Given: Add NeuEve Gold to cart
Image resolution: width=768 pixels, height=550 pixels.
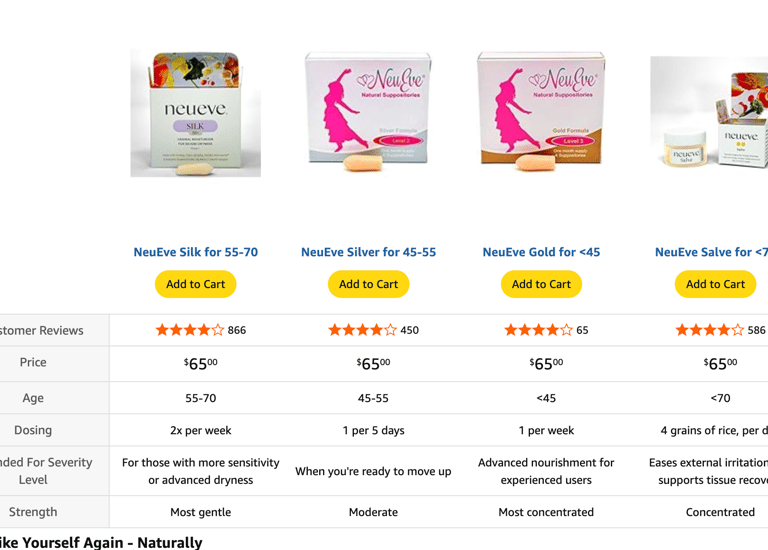Looking at the screenshot, I should coord(541,284).
